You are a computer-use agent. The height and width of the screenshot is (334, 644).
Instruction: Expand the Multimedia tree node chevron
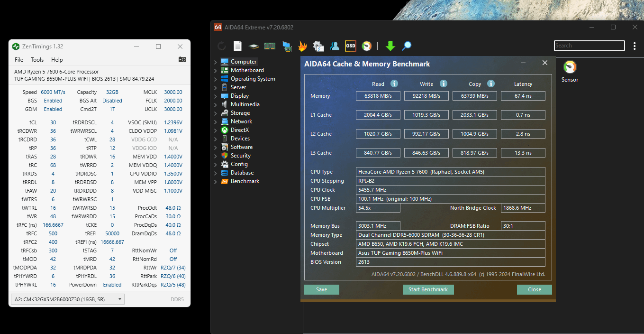click(215, 105)
